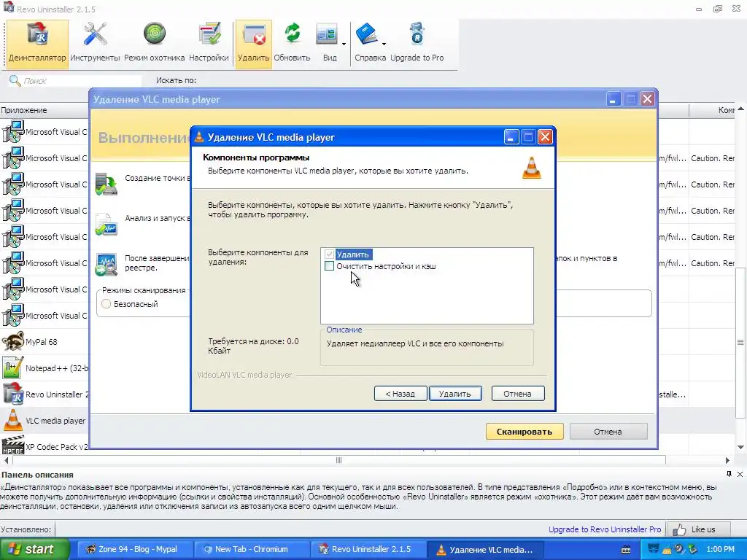747x560 pixels.
Task: Open Upgrade to Revo Uninstaller Pro link
Action: pyautogui.click(x=605, y=529)
